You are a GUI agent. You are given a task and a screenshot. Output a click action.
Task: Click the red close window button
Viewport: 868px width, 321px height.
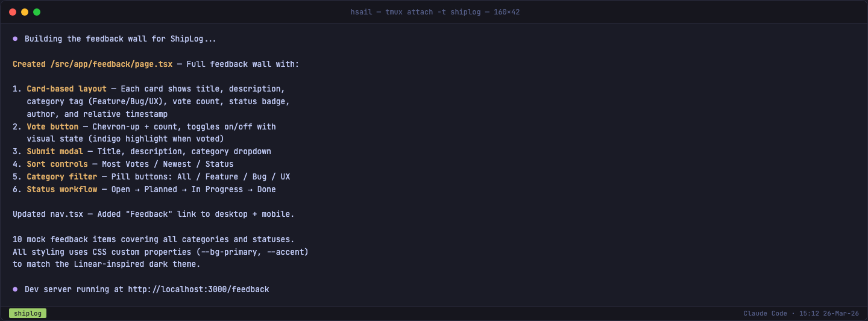click(13, 12)
